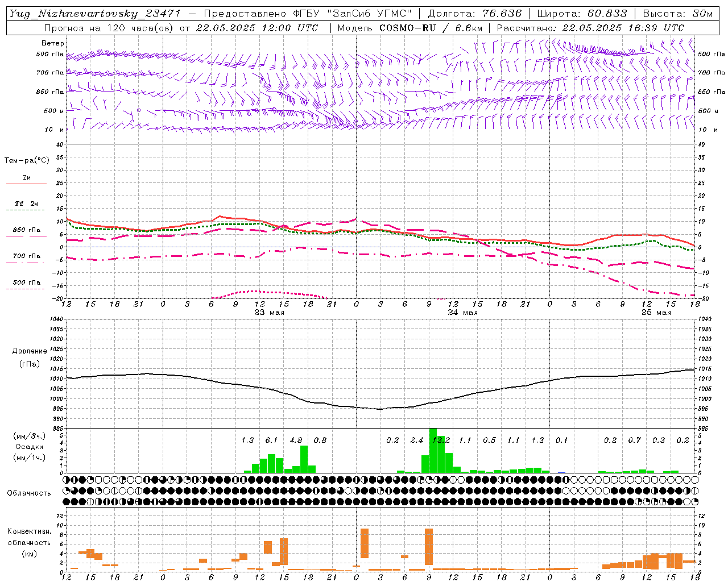Screen dimensions: 728x582
Task: Click the 6.1 precipitation total value
Action: 272,440
